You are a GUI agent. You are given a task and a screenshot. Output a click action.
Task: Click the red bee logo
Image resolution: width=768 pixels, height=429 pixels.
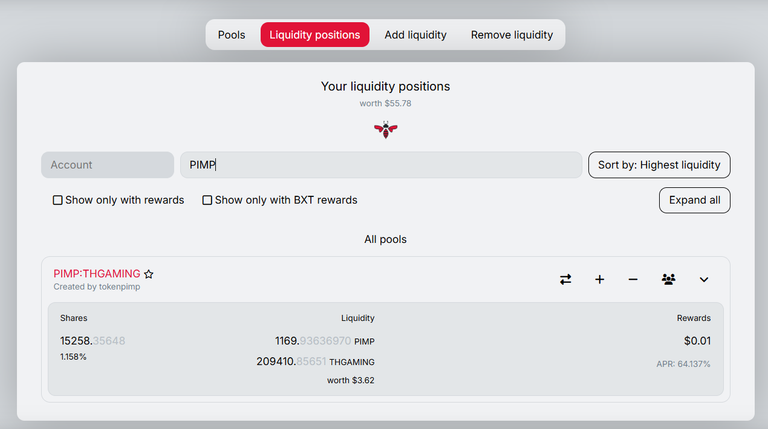click(385, 130)
